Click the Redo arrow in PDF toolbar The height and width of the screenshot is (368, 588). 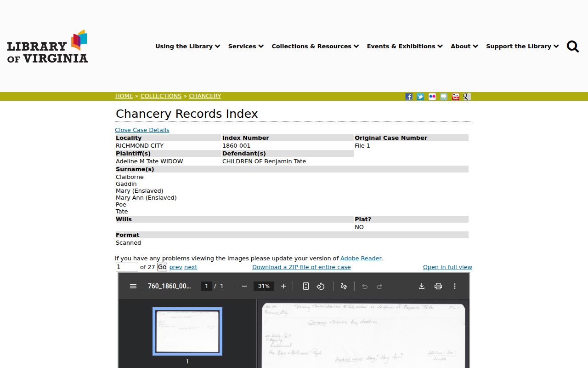[379, 286]
